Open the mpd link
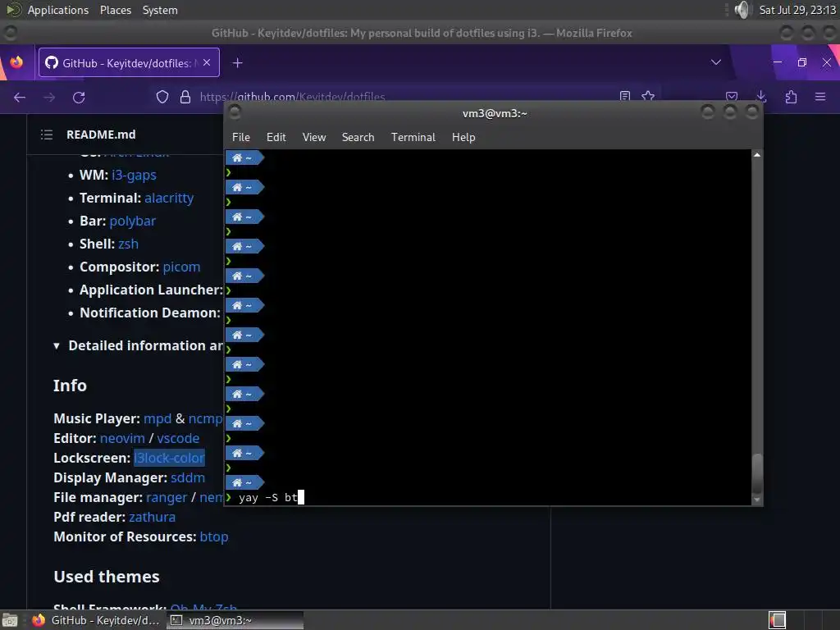 coord(157,418)
